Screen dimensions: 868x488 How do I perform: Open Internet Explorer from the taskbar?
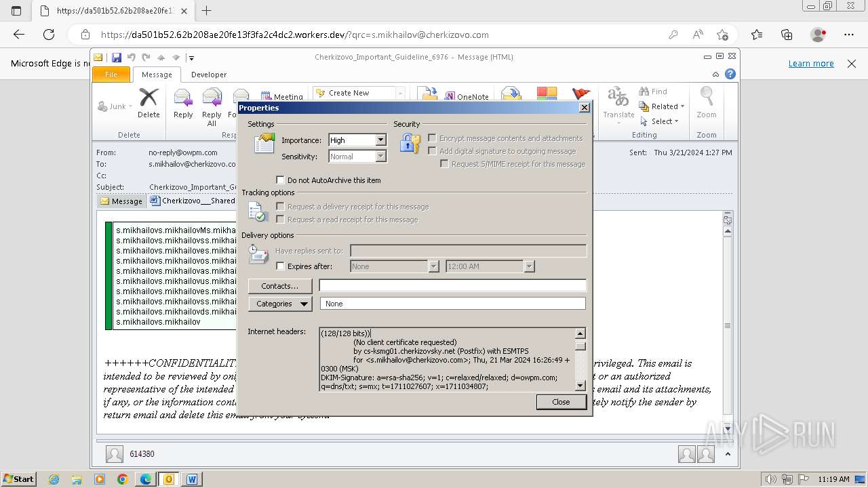(x=54, y=479)
